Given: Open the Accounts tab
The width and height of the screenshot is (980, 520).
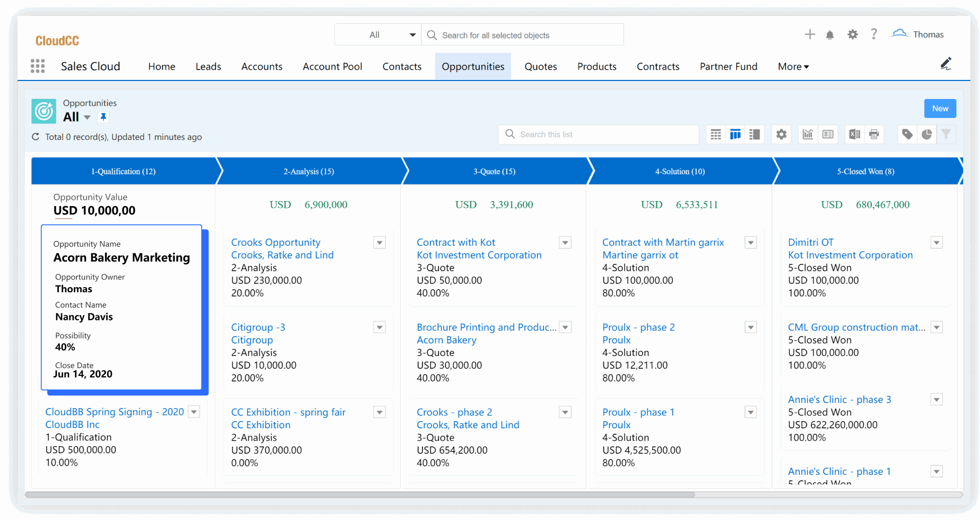Looking at the screenshot, I should pyautogui.click(x=261, y=67).
